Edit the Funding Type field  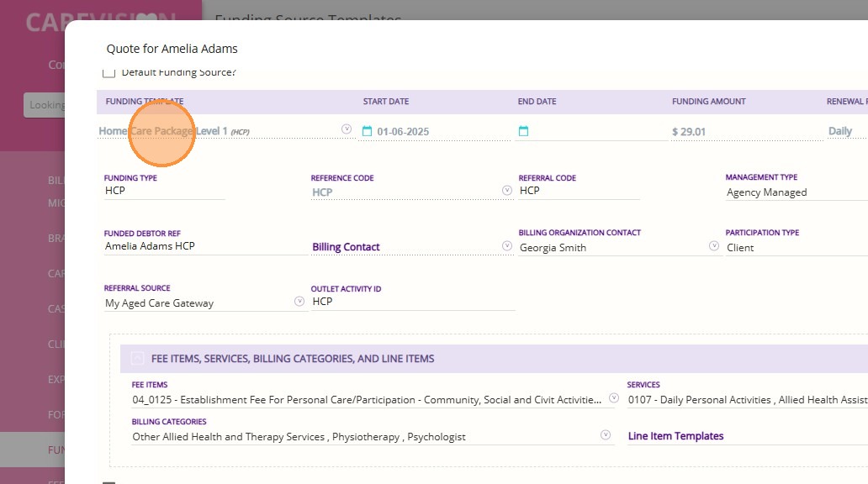pos(164,191)
